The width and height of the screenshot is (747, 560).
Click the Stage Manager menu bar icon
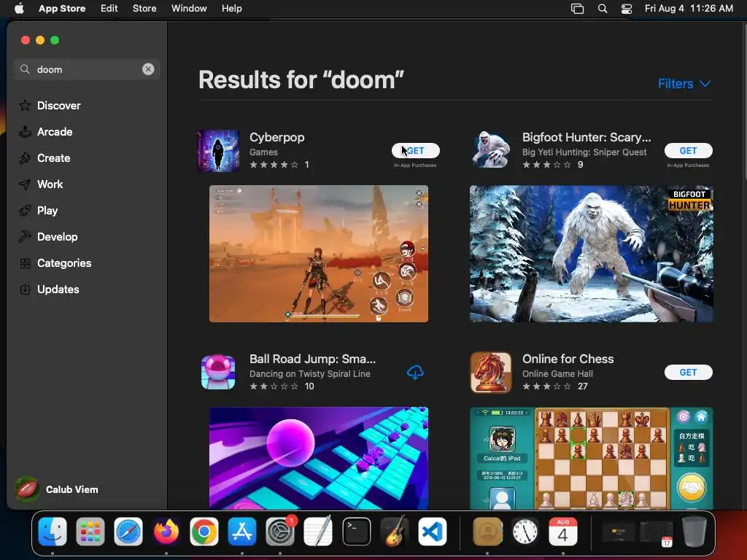point(578,9)
